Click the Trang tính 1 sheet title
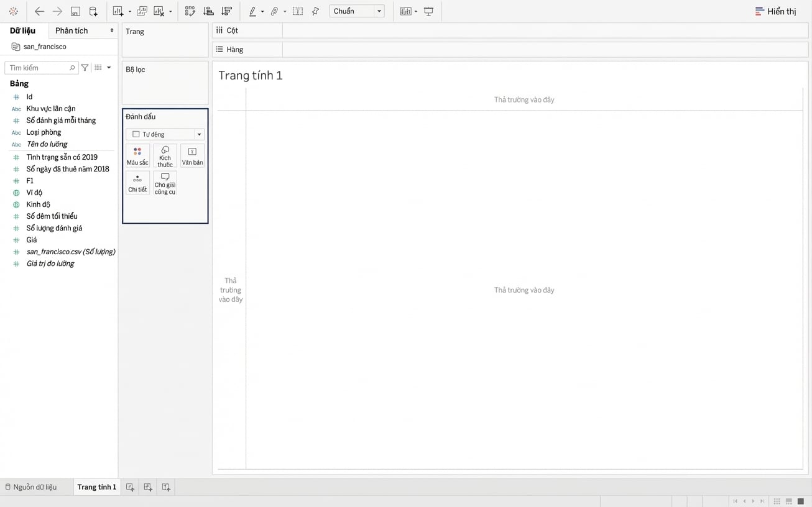Viewport: 812px width, 507px height. pyautogui.click(x=251, y=75)
